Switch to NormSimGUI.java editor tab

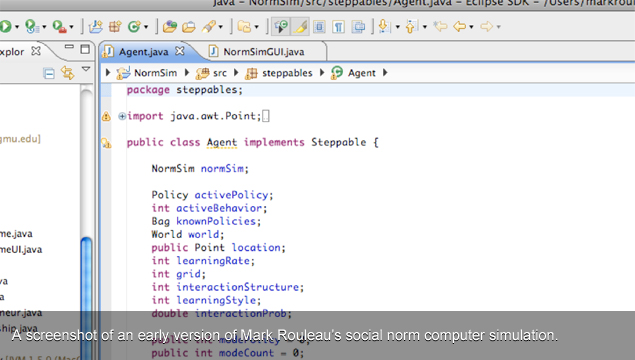[264, 52]
